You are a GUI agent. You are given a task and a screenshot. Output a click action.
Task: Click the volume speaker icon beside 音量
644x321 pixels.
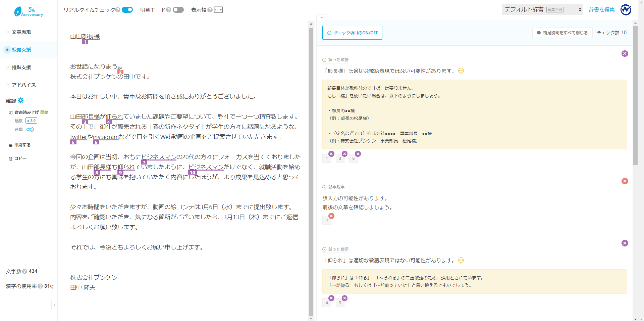click(x=30, y=130)
